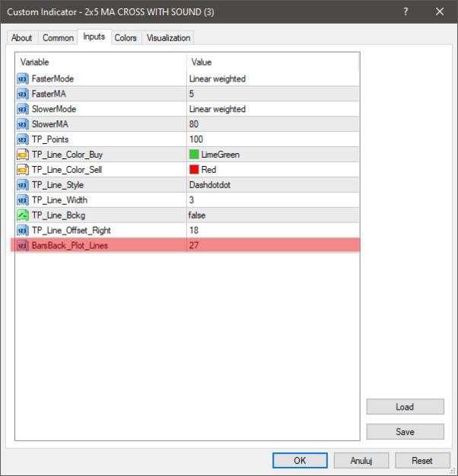Select the TP_Line_Bckg variable name

[59, 216]
